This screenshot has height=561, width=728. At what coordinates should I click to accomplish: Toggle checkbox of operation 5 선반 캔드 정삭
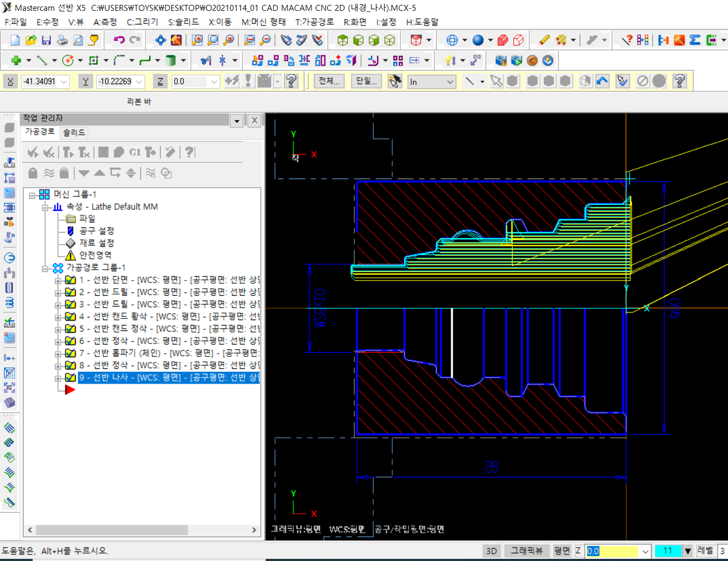71,329
